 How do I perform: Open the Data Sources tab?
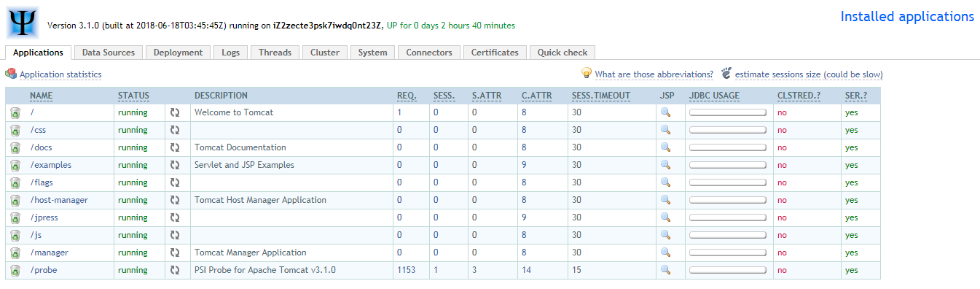[109, 53]
